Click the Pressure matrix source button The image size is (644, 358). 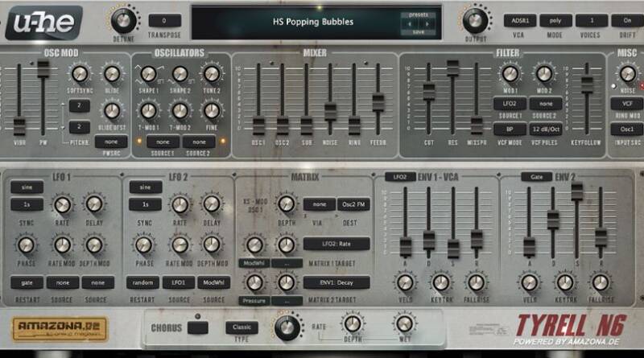coord(254,301)
